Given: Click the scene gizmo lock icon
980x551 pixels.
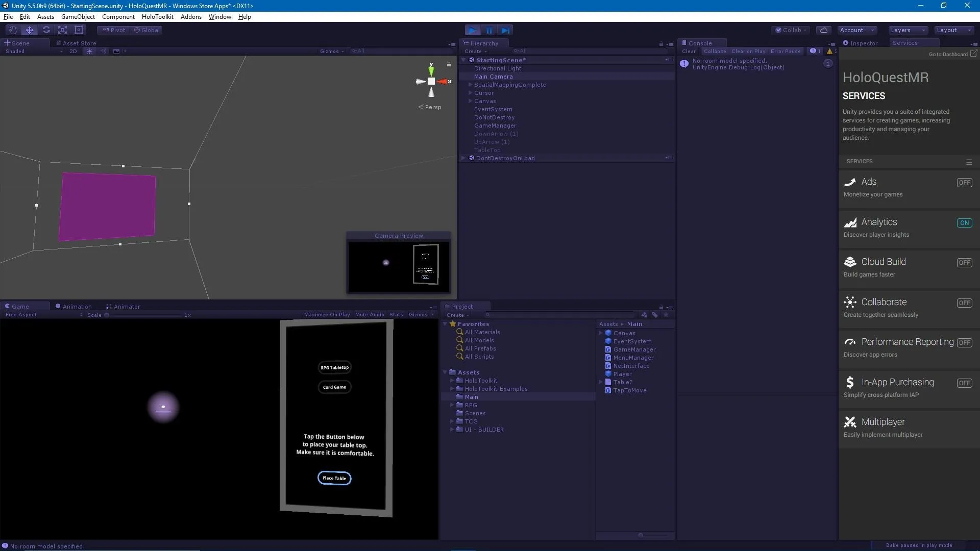Looking at the screenshot, I should click(449, 64).
